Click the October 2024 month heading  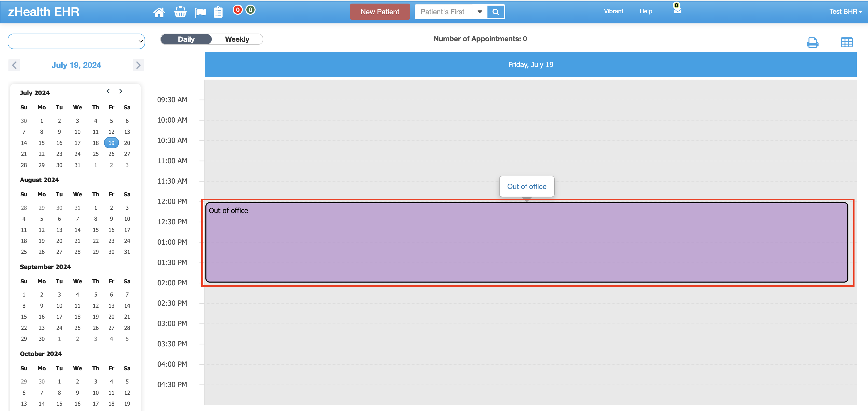41,354
